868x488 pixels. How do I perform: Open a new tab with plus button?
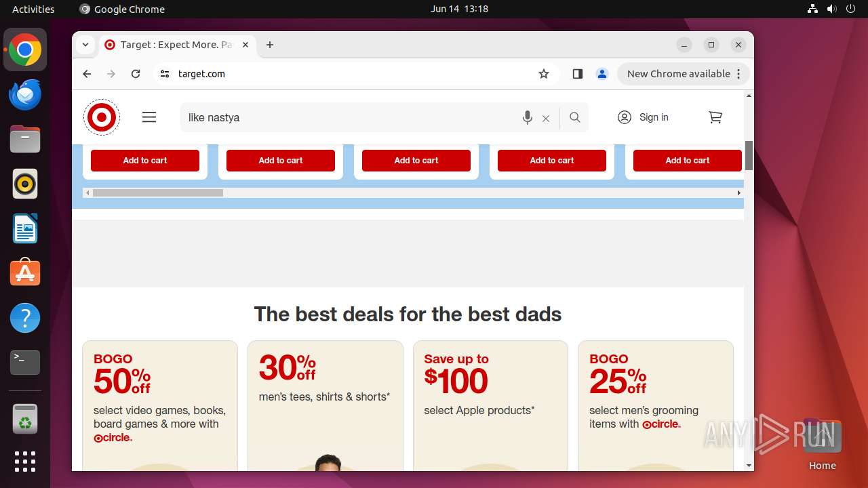270,45
